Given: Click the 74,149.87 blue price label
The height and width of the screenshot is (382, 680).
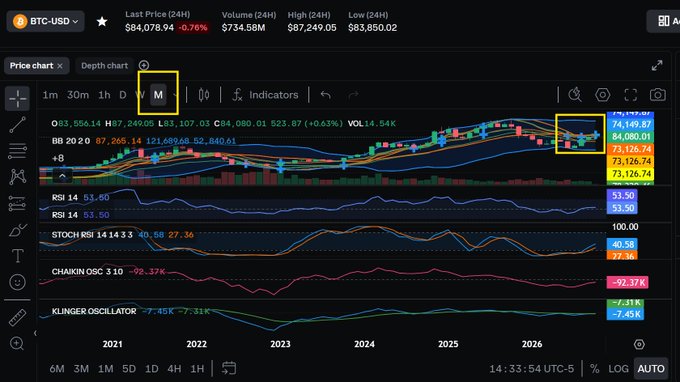Looking at the screenshot, I should point(631,124).
